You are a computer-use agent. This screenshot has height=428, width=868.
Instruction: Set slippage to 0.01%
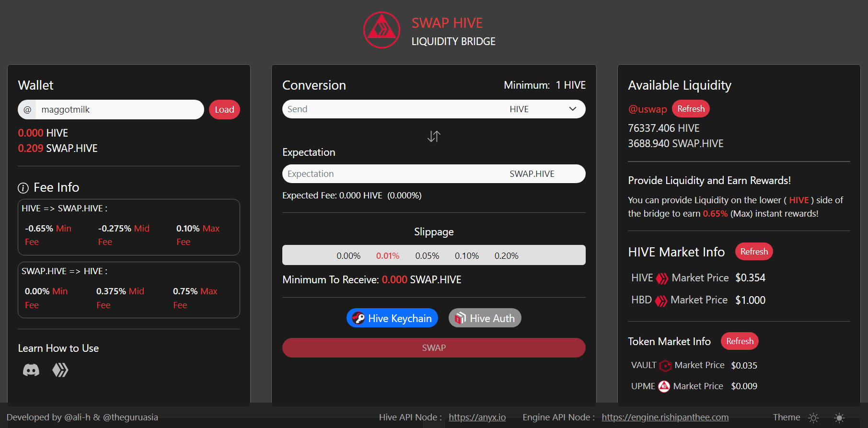pos(388,256)
